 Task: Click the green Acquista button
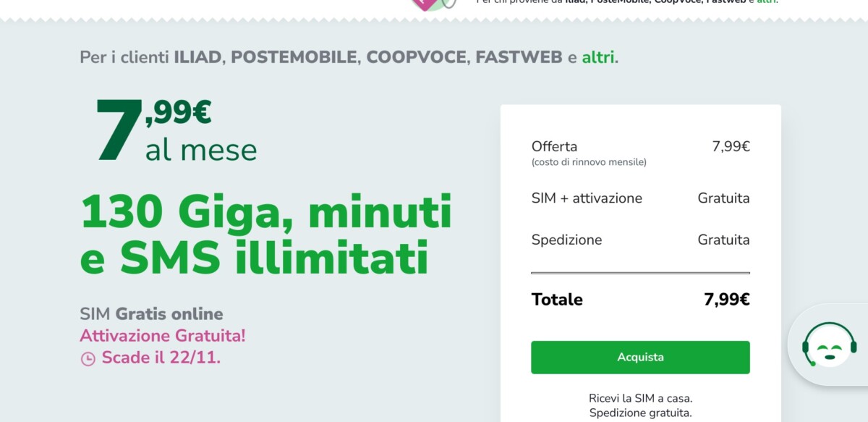(x=640, y=358)
